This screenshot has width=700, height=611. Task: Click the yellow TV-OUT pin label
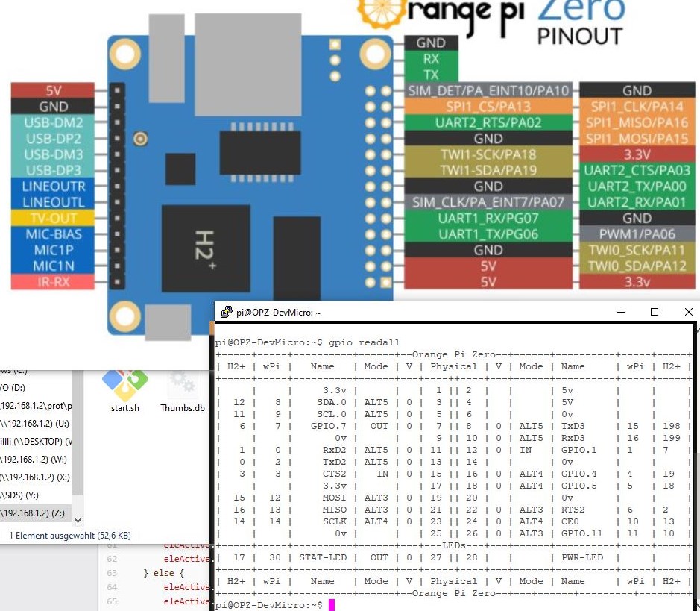click(x=52, y=218)
